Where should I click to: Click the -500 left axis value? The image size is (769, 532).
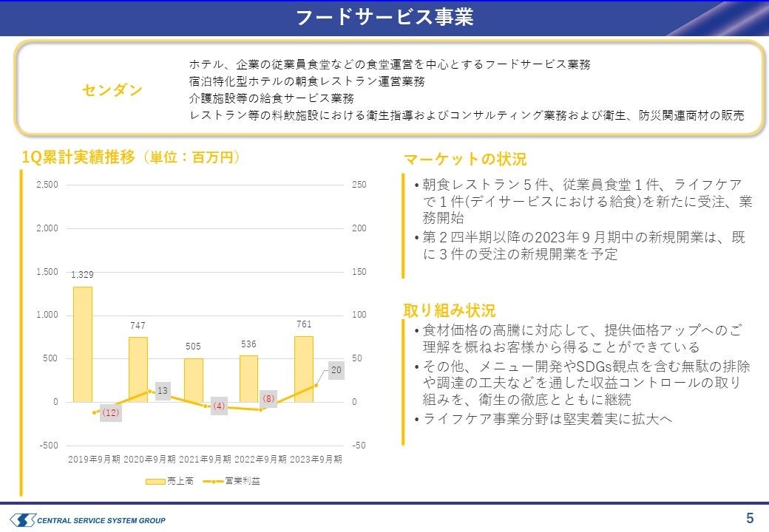pyautogui.click(x=49, y=446)
